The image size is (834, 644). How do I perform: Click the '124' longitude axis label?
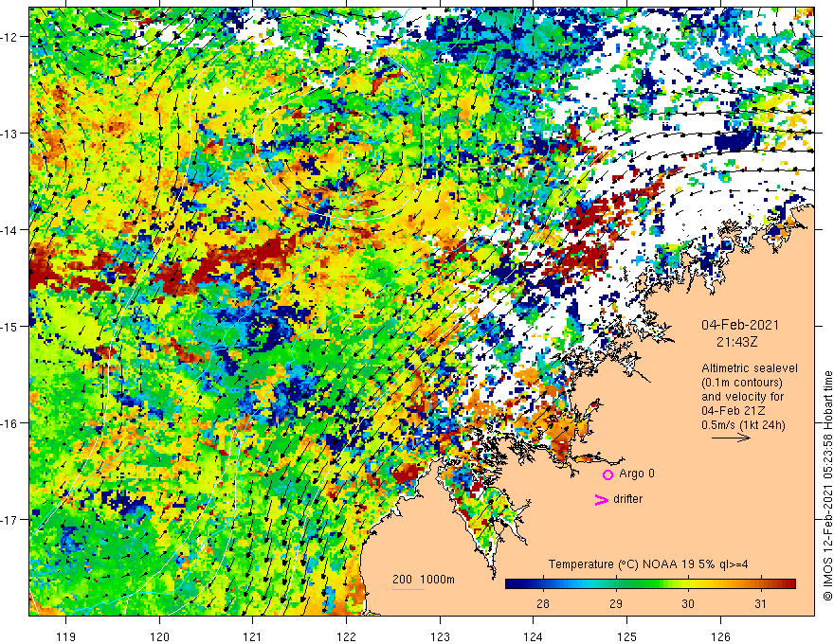pos(534,636)
